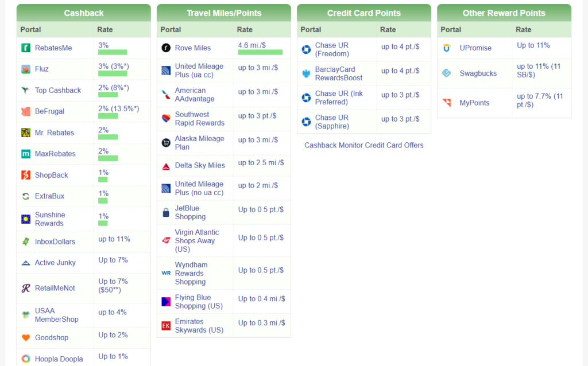Screen dimensions: 588x366
Task: Open the Top Cashback portal link
Action: (x=57, y=90)
